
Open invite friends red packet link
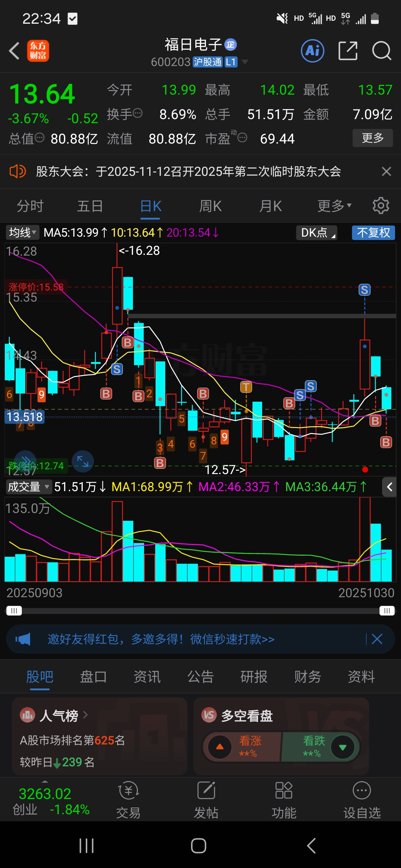(161, 639)
